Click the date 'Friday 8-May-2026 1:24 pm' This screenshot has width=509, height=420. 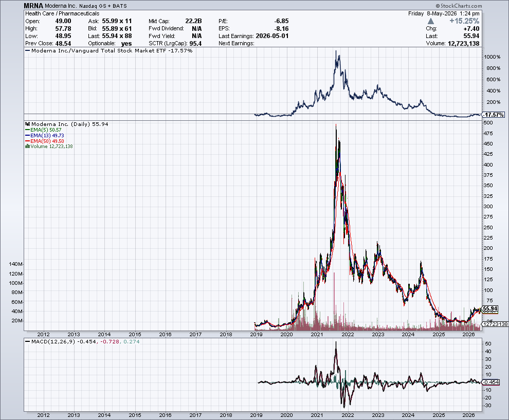(444, 14)
